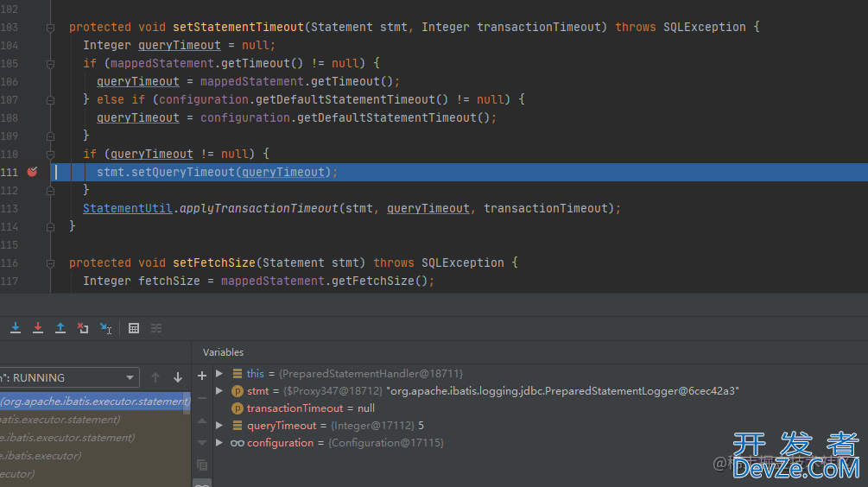868x487 pixels.
Task: Collapse the fold marker on line 110
Action: [x=50, y=155]
